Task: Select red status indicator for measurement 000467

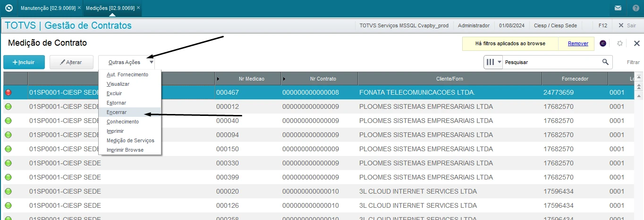Action: pos(8,93)
